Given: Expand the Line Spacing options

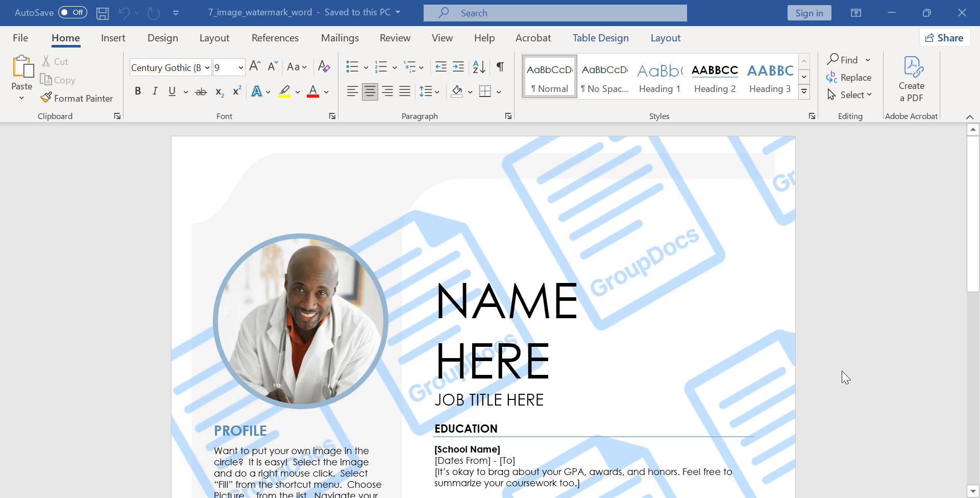Looking at the screenshot, I should click(437, 91).
